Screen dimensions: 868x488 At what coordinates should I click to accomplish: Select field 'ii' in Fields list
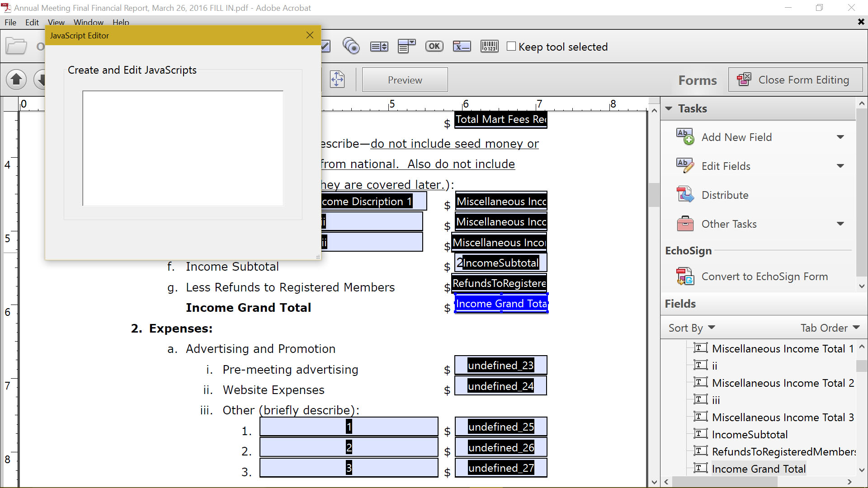(x=715, y=366)
